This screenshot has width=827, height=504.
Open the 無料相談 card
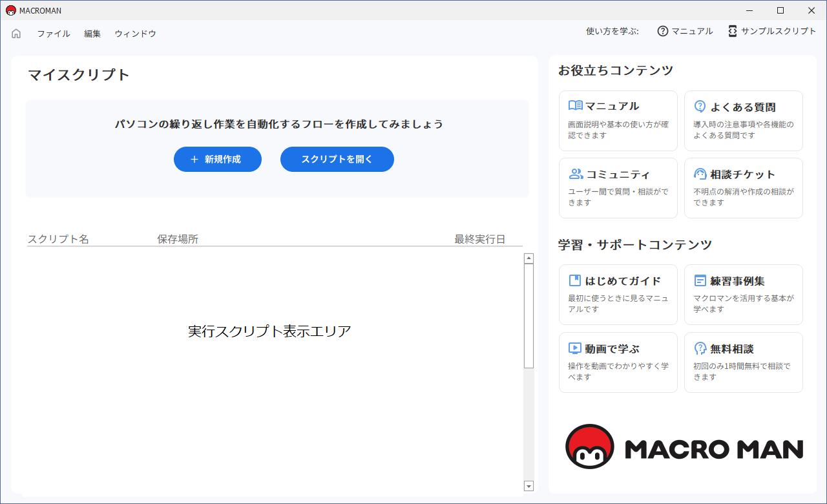[x=744, y=362]
